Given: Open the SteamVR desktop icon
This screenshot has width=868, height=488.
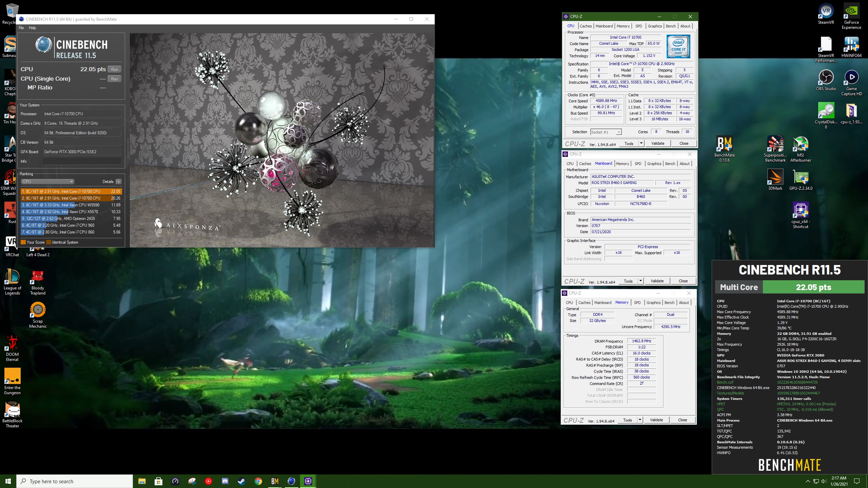Looking at the screenshot, I should coord(826,14).
